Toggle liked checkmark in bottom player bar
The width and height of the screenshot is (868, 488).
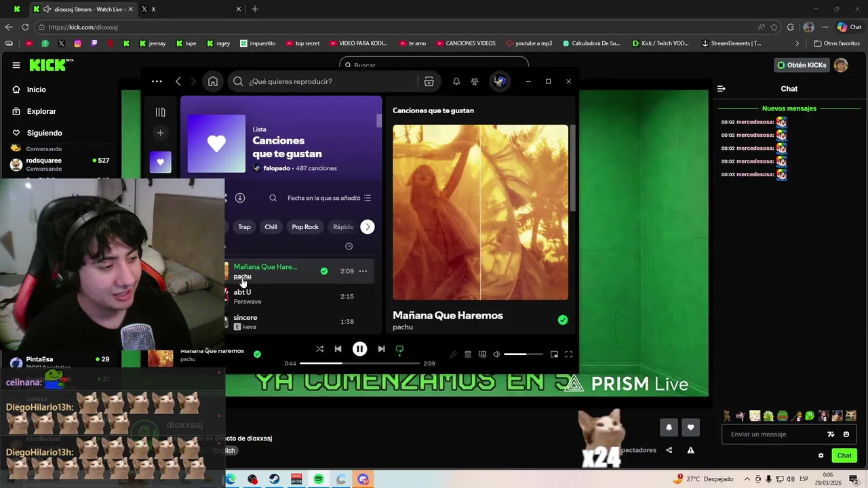coord(257,354)
